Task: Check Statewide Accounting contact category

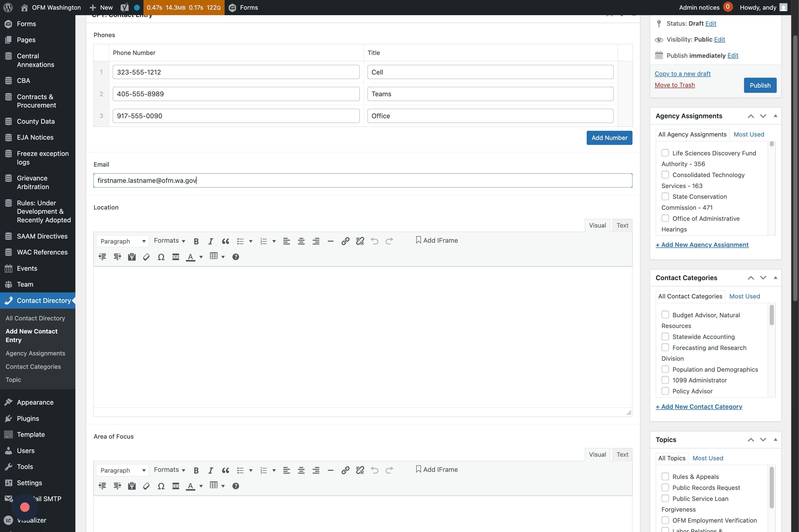Action: (x=665, y=337)
